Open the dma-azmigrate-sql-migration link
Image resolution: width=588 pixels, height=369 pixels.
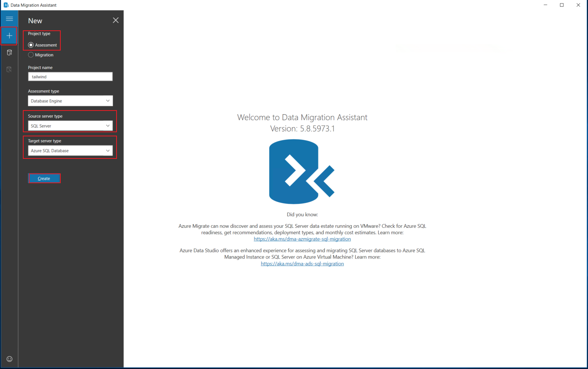click(302, 239)
